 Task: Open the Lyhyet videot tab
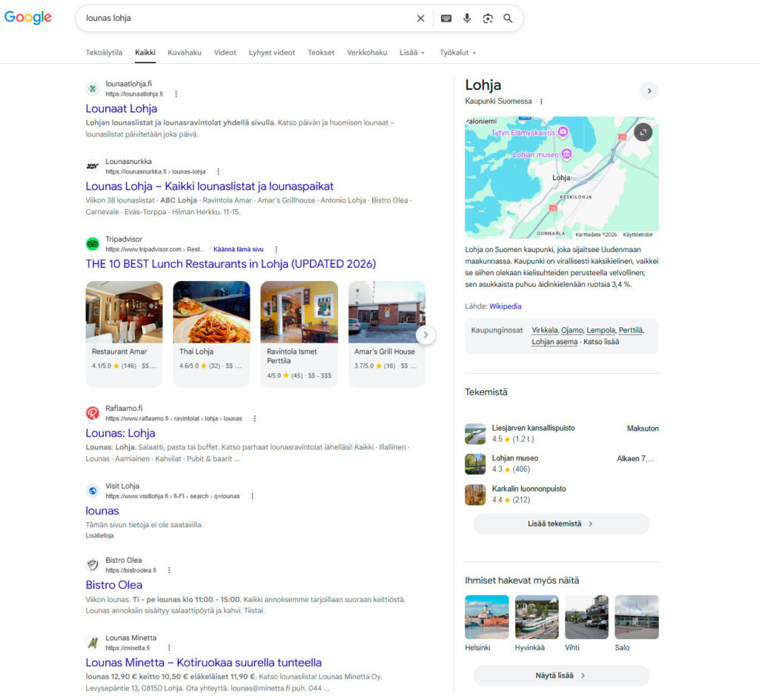(271, 53)
